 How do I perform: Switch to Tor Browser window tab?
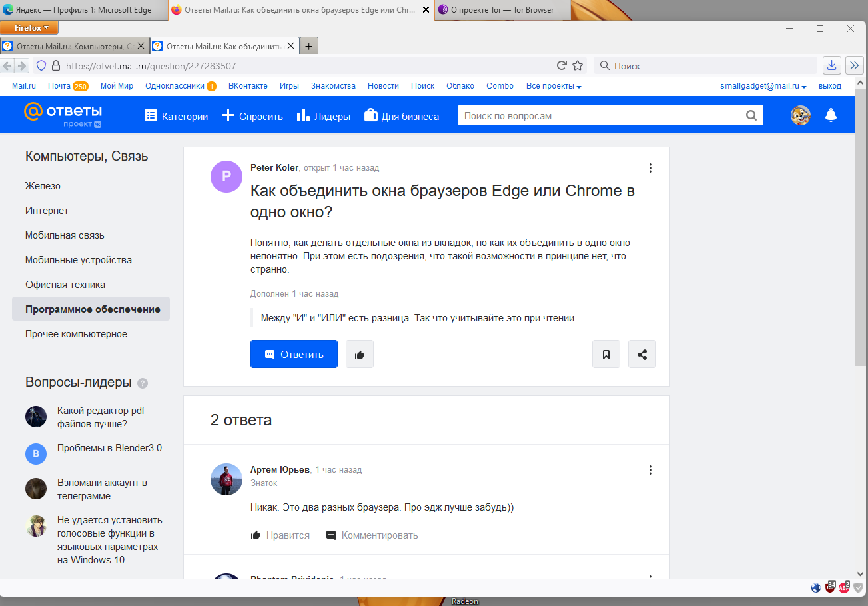[x=504, y=10]
